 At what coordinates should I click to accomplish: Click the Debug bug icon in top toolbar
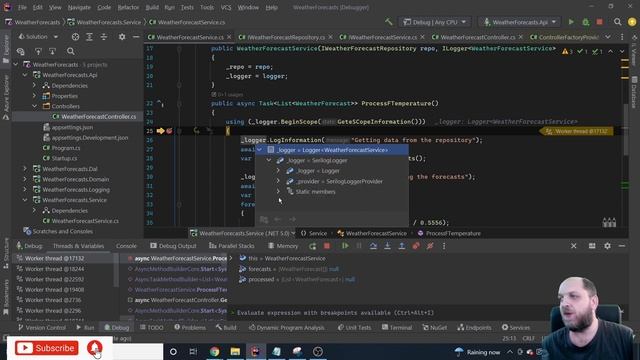click(x=586, y=22)
